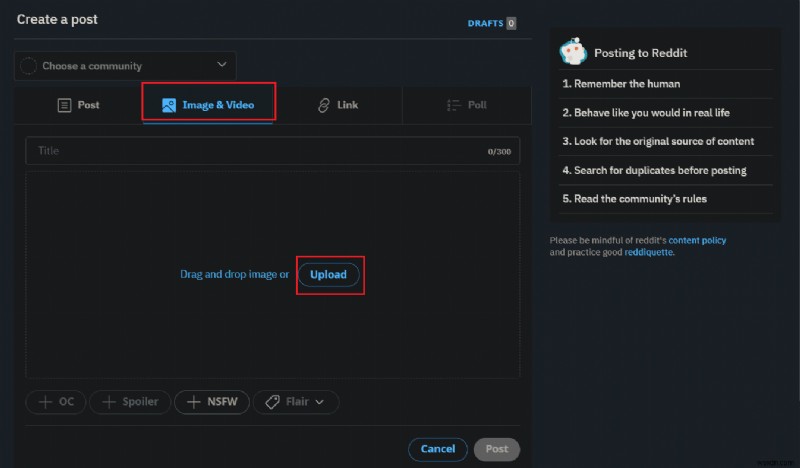Open the reddiquette link
This screenshot has height=468, width=800.
point(649,252)
